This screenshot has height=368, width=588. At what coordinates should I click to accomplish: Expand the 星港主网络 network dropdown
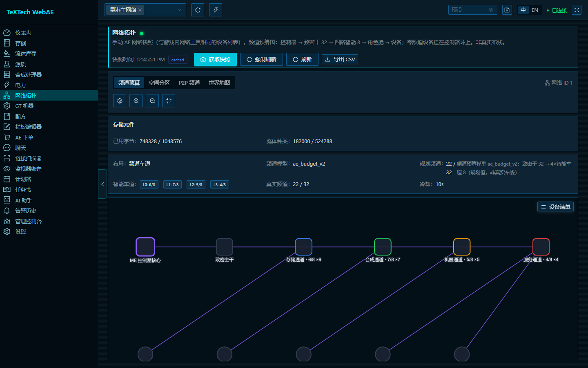coord(145,10)
